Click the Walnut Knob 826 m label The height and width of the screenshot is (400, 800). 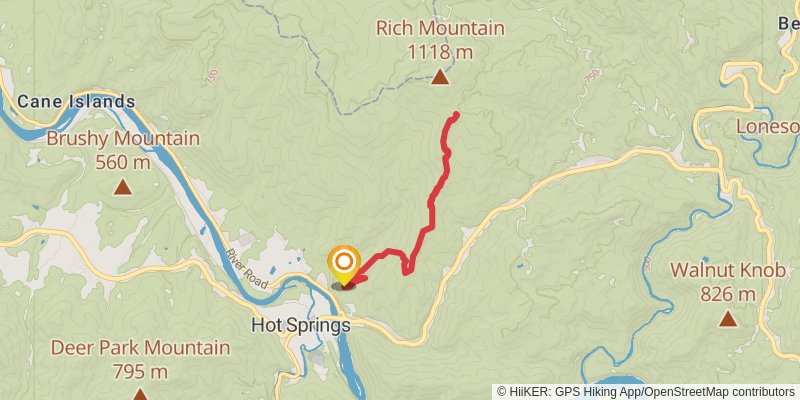click(728, 282)
